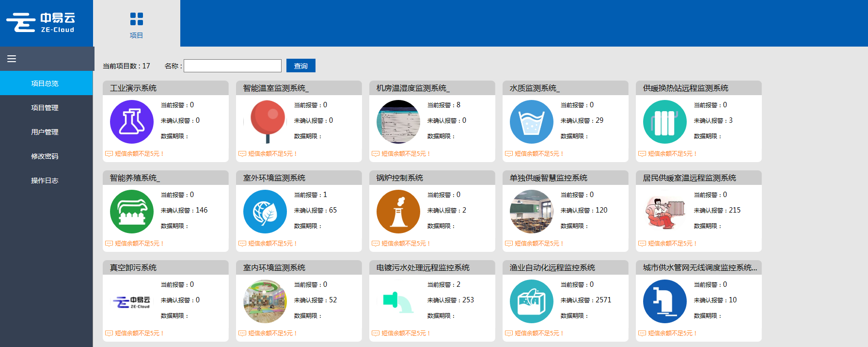868x347 pixels.
Task: Click the ZE-Cloud logo in header
Action: (41, 23)
